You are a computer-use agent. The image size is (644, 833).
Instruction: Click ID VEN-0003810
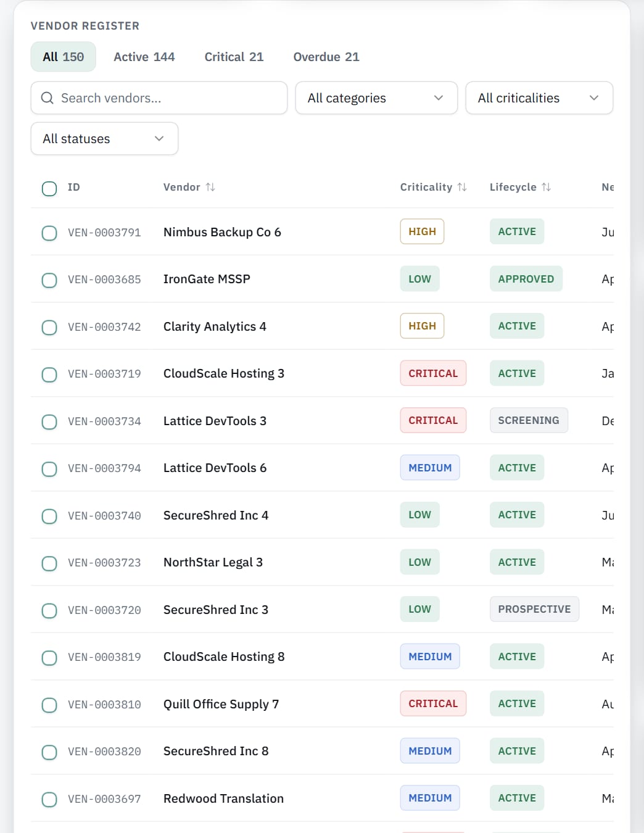point(104,705)
